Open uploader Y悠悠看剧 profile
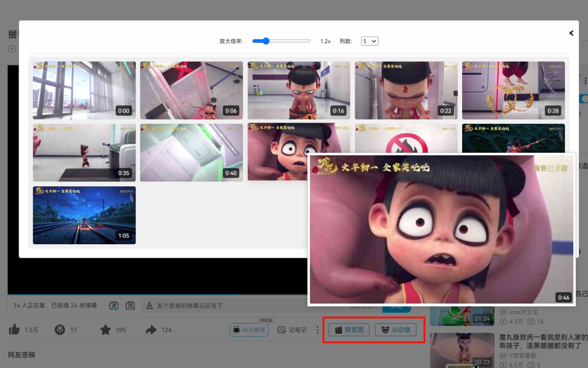 [518, 355]
